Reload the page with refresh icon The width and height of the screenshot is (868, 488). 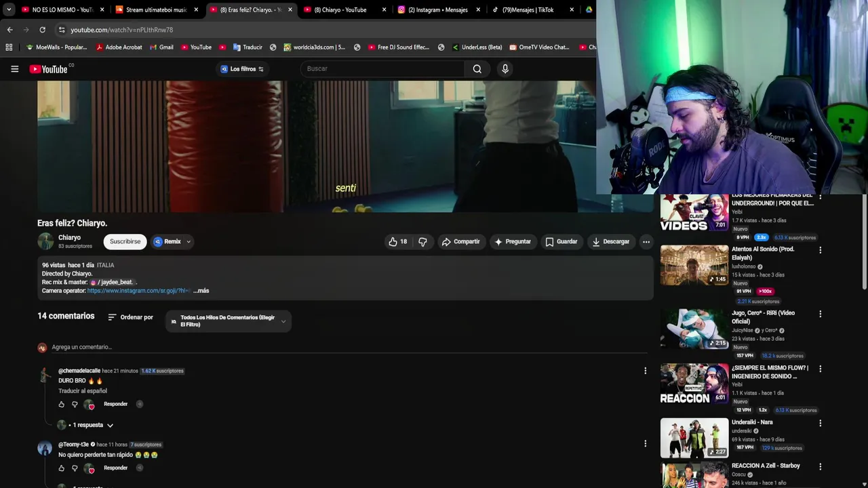[x=42, y=30]
